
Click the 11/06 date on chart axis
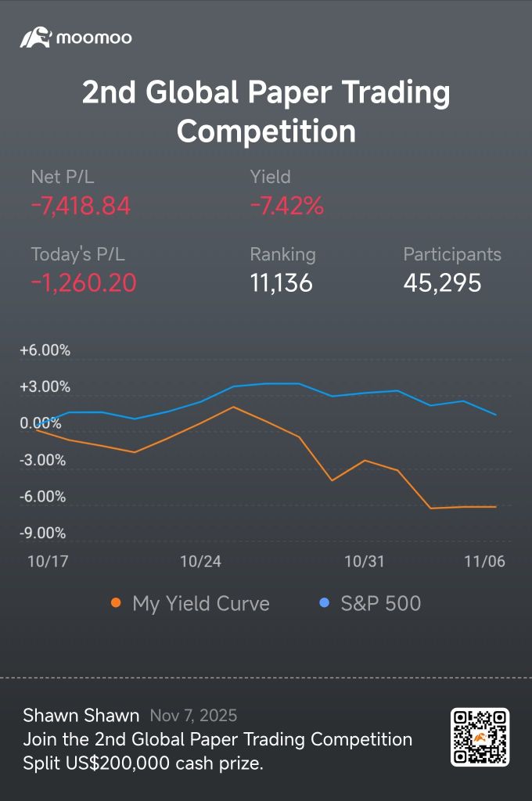[485, 562]
